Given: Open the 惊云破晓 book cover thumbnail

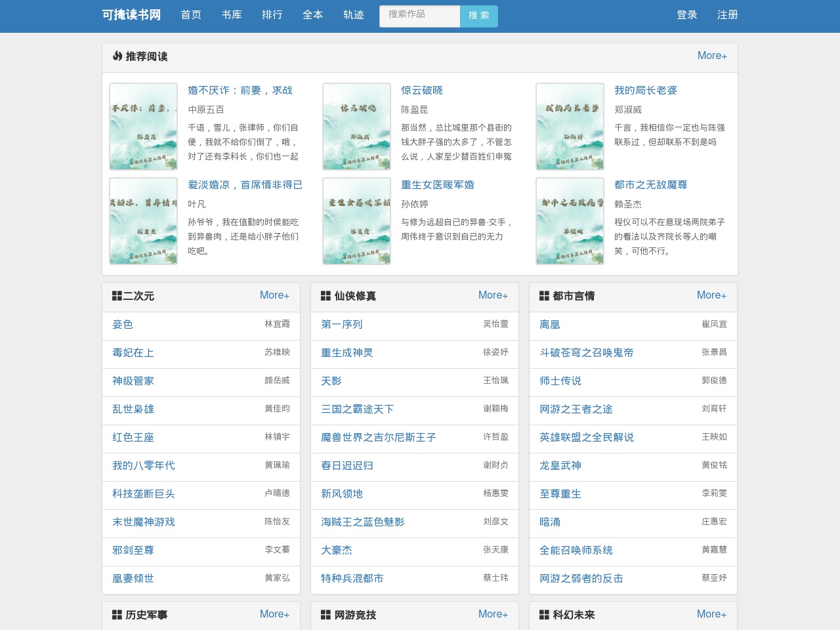Looking at the screenshot, I should pyautogui.click(x=357, y=127).
